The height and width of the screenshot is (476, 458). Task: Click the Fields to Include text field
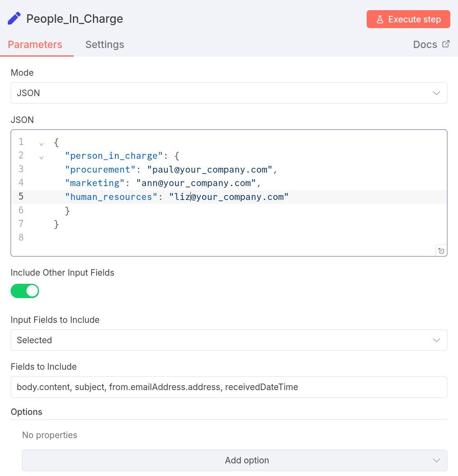click(x=229, y=387)
